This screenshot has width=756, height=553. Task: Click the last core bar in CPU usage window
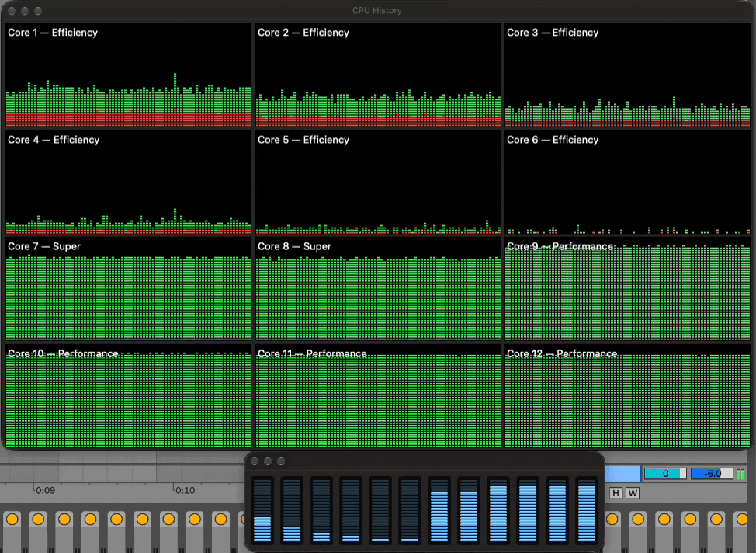(587, 510)
